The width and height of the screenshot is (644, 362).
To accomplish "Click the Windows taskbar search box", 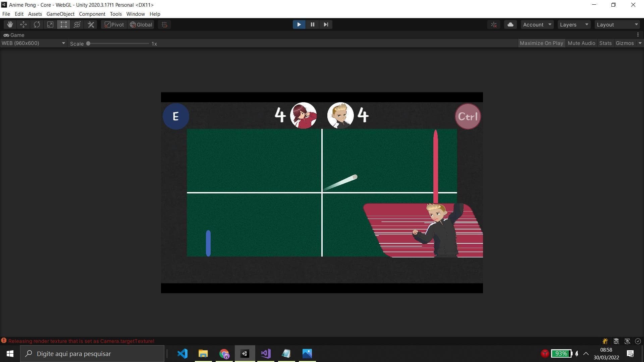I will tap(92, 354).
